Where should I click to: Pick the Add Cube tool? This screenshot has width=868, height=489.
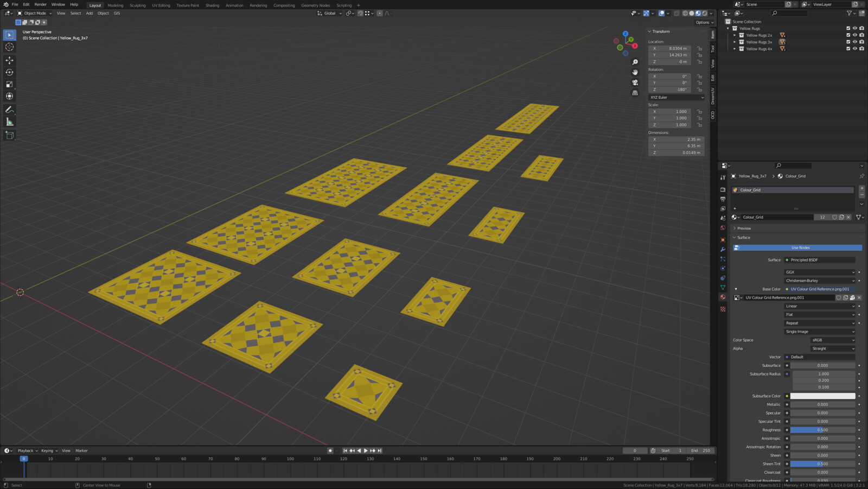pyautogui.click(x=9, y=135)
